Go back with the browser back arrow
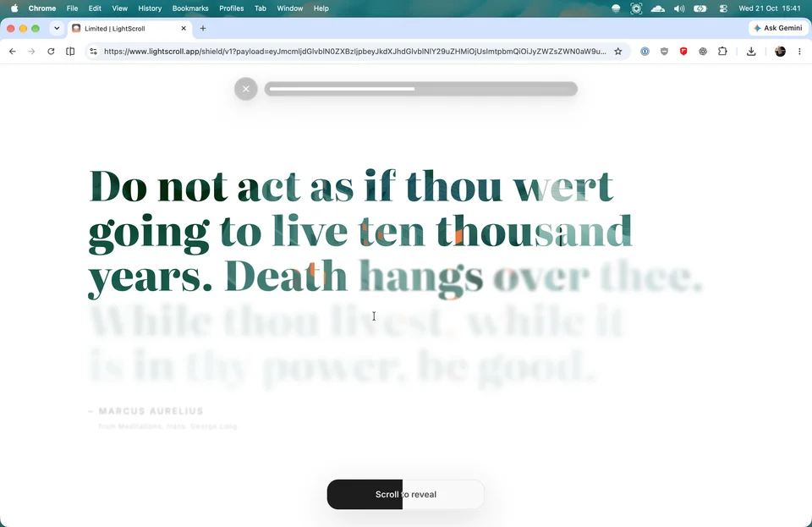 coord(13,52)
